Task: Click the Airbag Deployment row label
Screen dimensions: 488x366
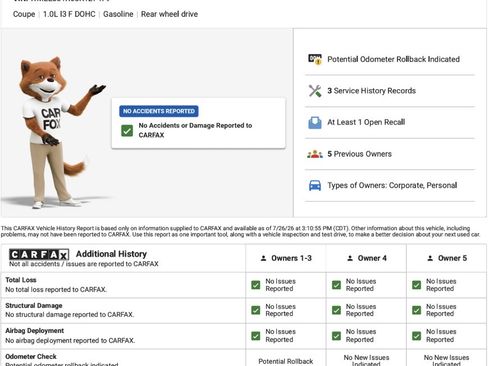Action: pyautogui.click(x=34, y=331)
